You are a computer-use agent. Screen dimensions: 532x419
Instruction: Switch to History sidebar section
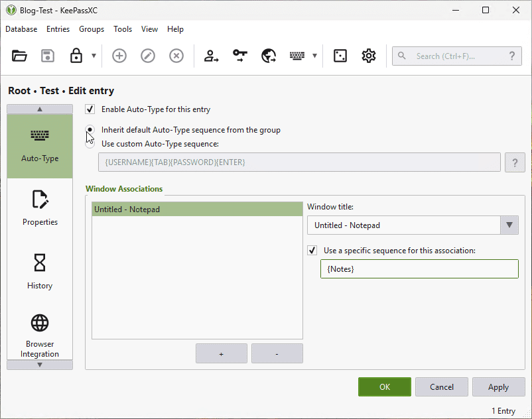pos(40,271)
